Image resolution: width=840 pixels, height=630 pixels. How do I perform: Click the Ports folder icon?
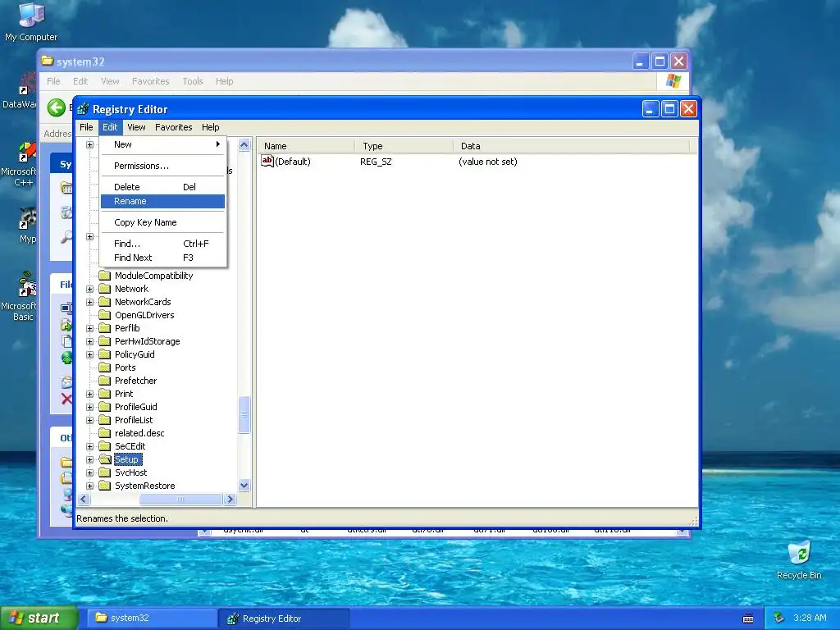(x=105, y=367)
